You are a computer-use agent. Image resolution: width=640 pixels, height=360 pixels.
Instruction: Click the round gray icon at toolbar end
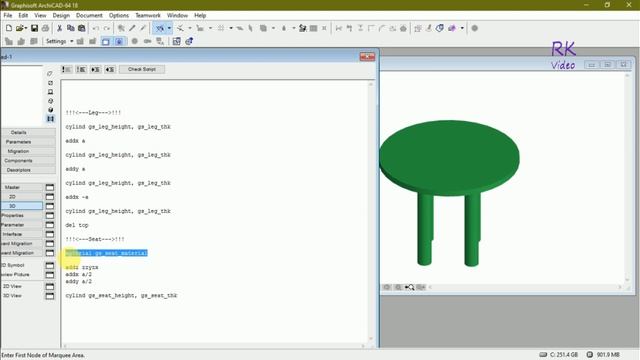(474, 28)
